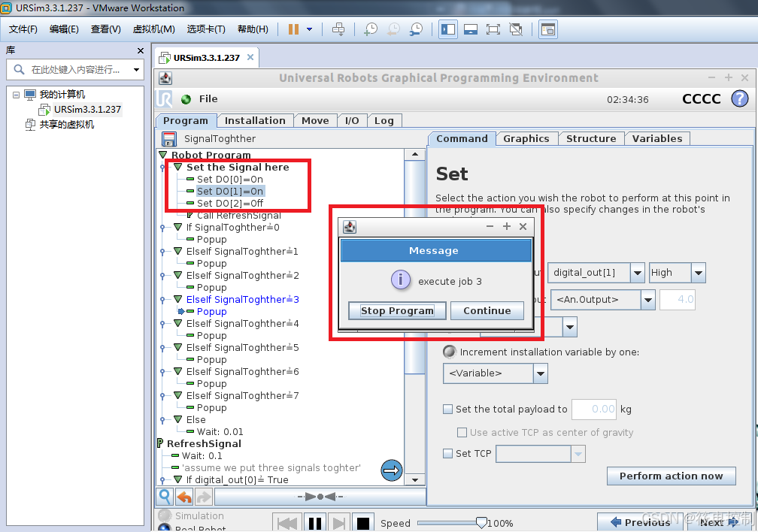
Task: Select URSim3.3.1.237 in the library tree
Action: 87,110
